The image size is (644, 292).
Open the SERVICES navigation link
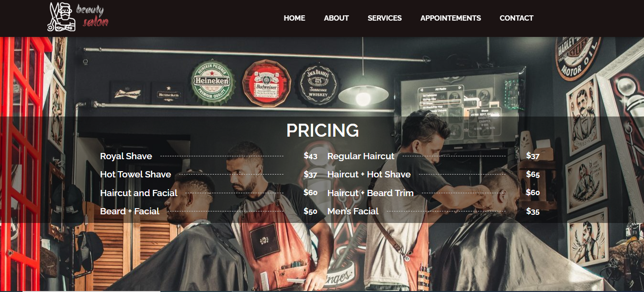tap(384, 18)
